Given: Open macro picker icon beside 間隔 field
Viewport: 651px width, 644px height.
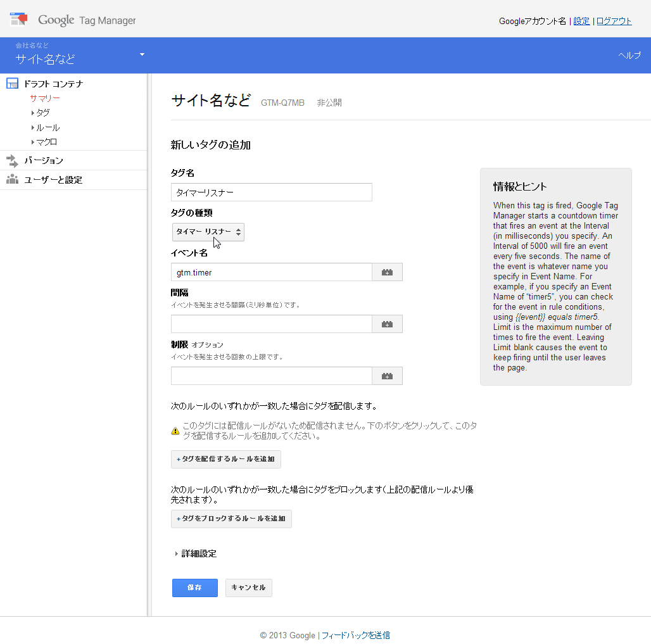Looking at the screenshot, I should (x=387, y=324).
